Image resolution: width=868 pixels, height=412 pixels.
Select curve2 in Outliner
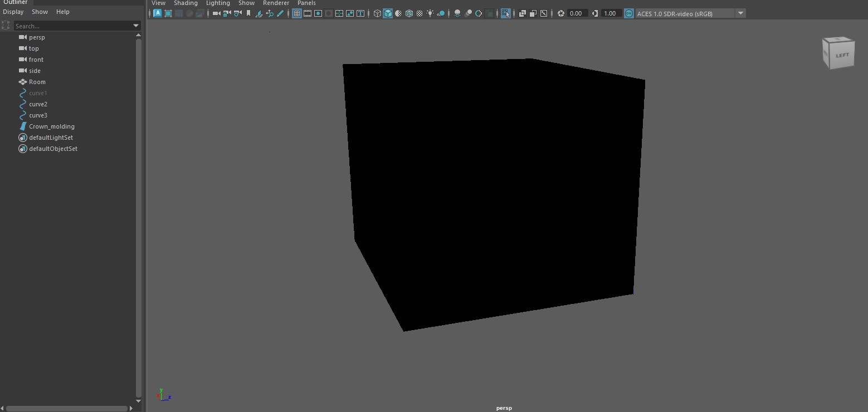click(x=38, y=104)
